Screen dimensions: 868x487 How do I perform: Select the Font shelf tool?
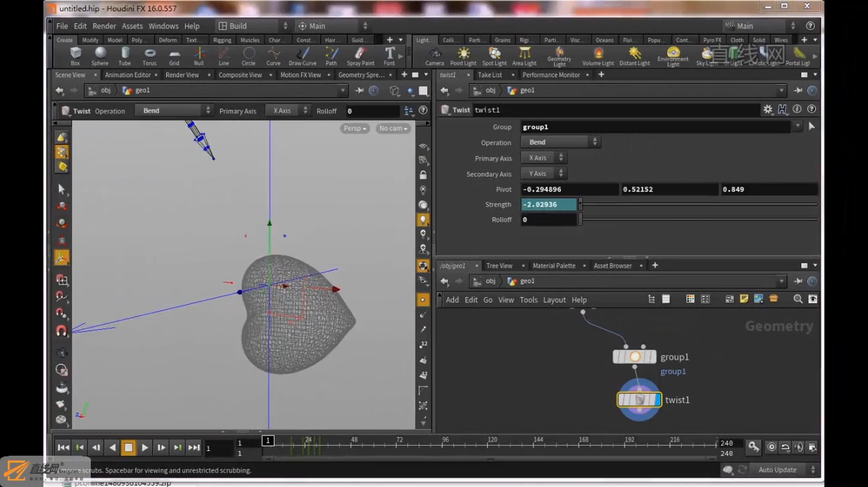tap(389, 56)
